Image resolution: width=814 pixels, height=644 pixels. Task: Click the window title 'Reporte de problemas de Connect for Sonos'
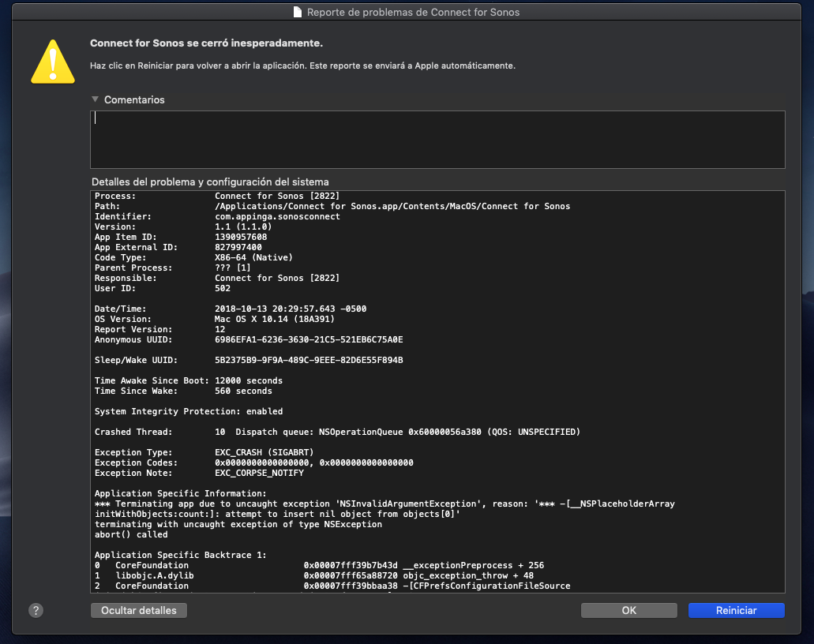click(x=413, y=12)
